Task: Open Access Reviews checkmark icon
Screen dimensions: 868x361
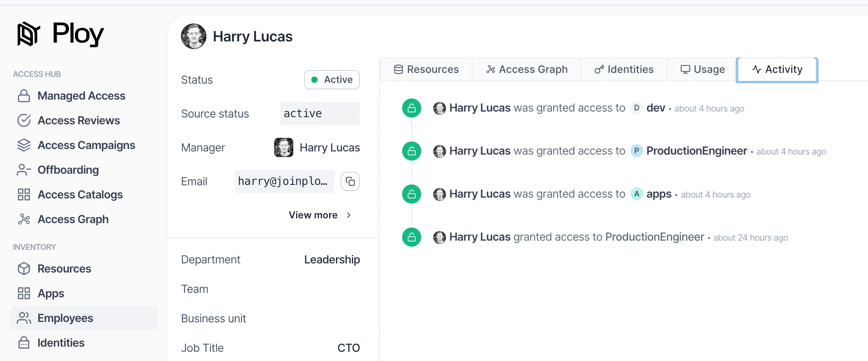Action: (24, 120)
